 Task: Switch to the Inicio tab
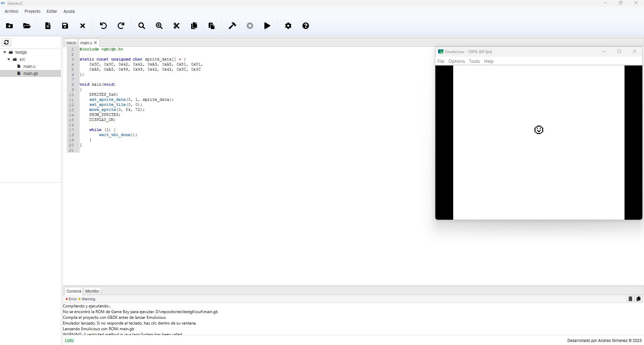tap(71, 43)
